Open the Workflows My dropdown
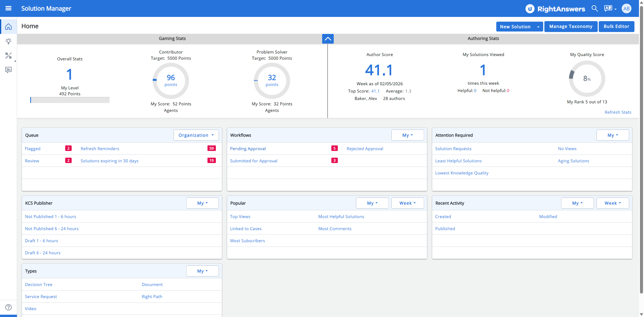Image resolution: width=644 pixels, height=317 pixels. [408, 135]
